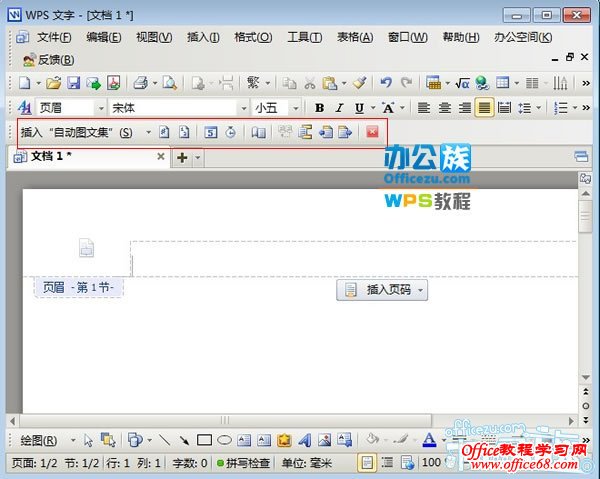Click the Traditional/Simplified Chinese convert icon
Viewport: 600px width, 479px height.
pyautogui.click(x=253, y=83)
